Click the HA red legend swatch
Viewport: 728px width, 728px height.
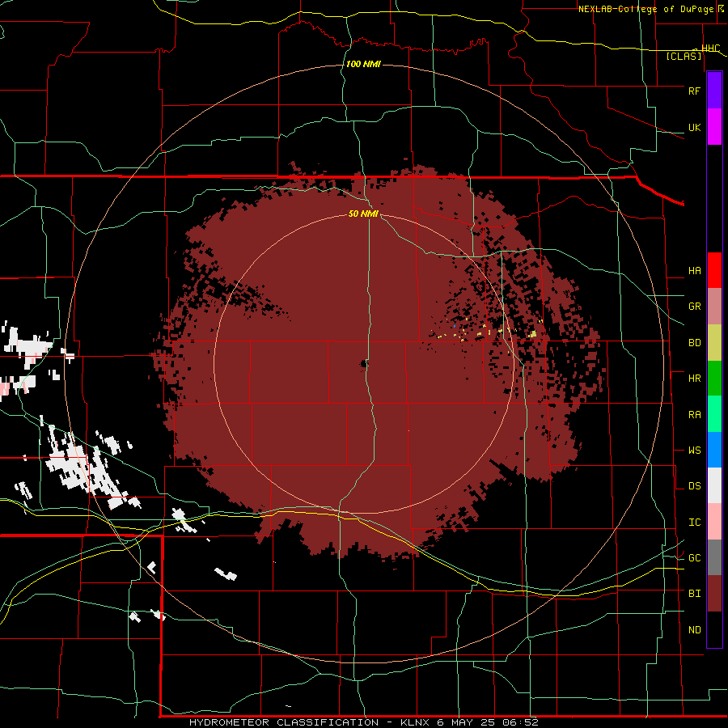coord(714,270)
